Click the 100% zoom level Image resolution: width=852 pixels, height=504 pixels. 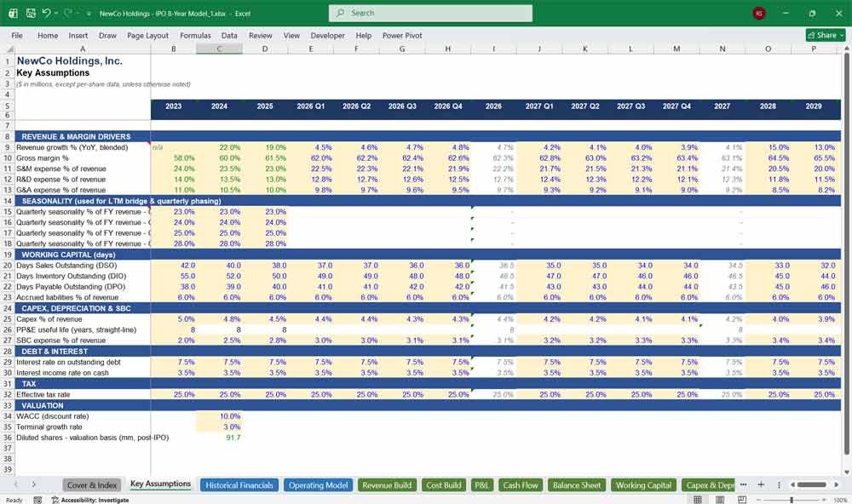point(840,500)
